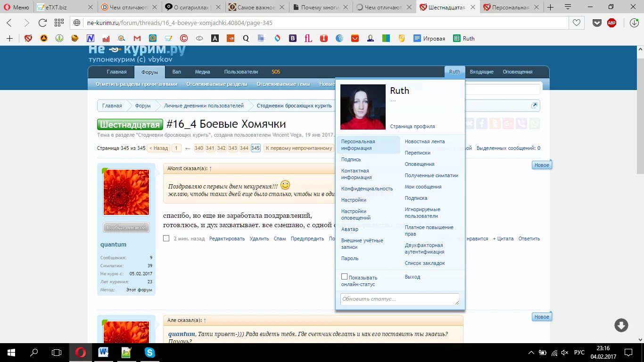Click the scroll-to-bottom arrow icon

click(x=621, y=325)
